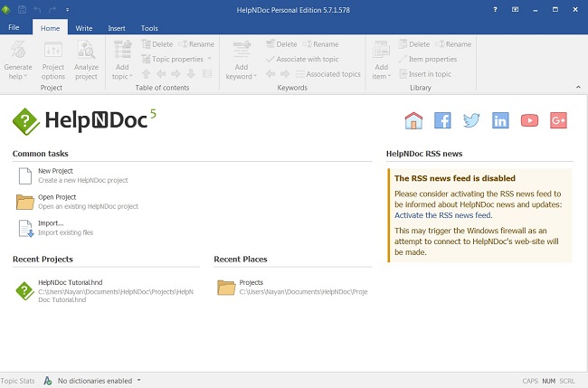Open the Projects recent place folder

click(x=292, y=288)
